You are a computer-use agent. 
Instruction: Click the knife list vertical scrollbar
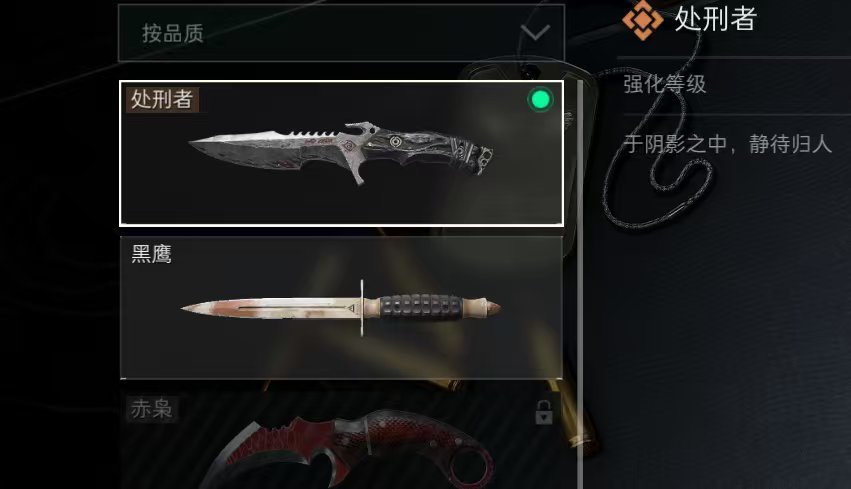pyautogui.click(x=580, y=284)
